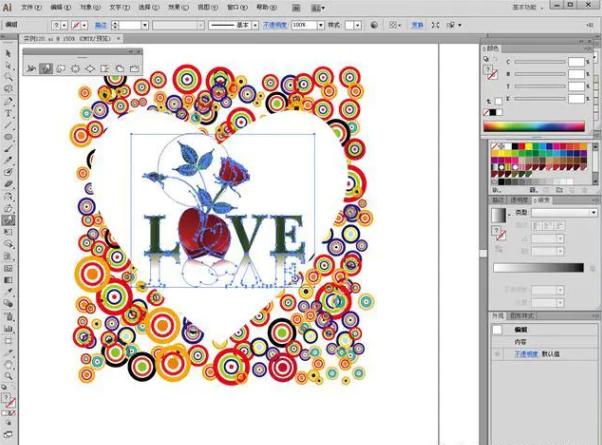Open the 文件 menu

(x=31, y=7)
